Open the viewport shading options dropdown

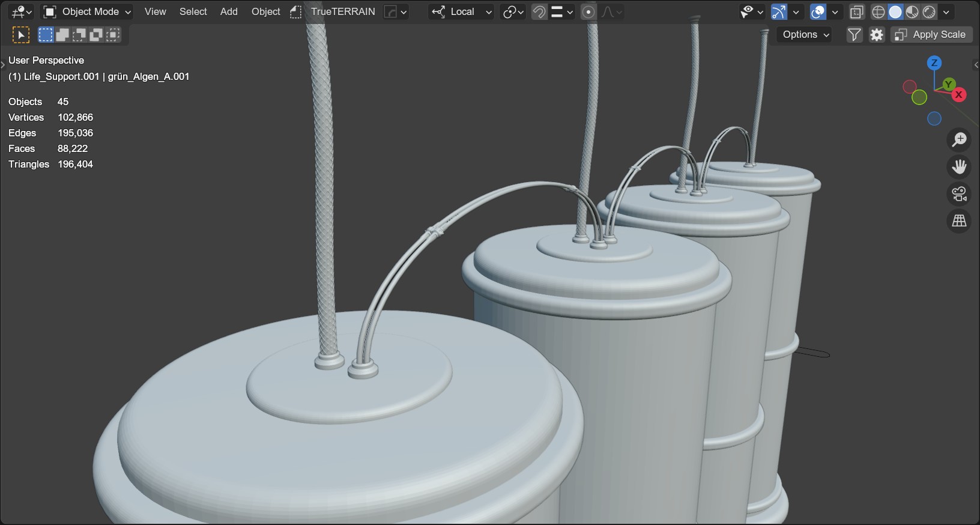tap(946, 11)
